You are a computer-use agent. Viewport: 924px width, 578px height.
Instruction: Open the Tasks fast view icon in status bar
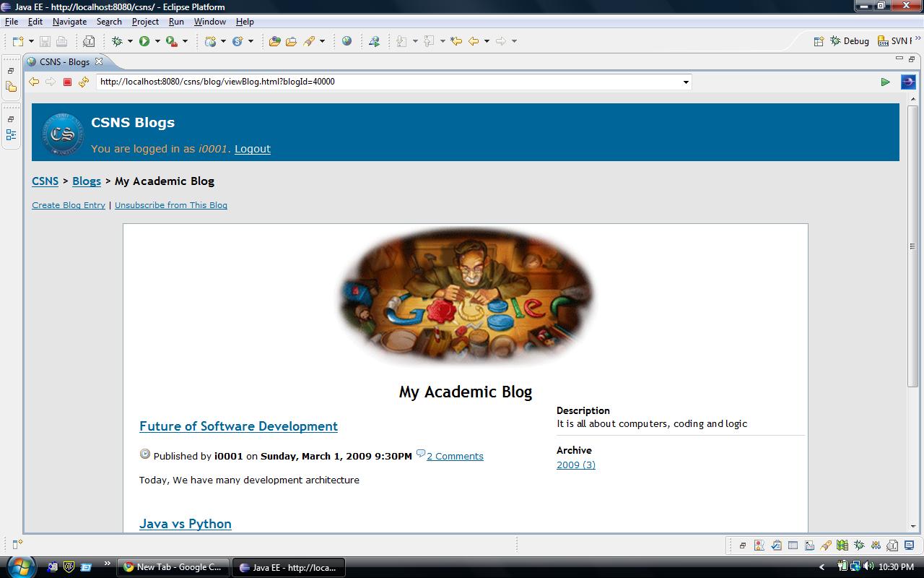(x=776, y=545)
